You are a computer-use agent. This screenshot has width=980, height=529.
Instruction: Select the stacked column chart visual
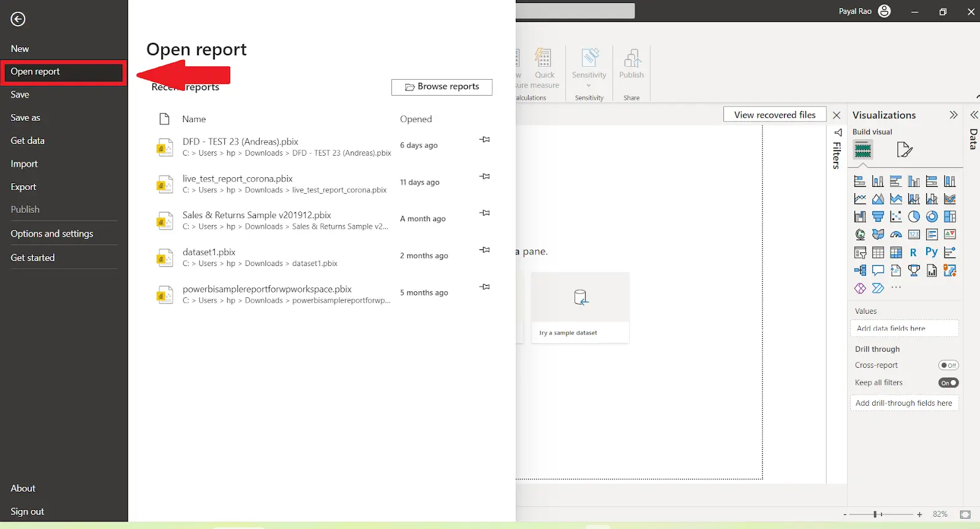coord(878,181)
